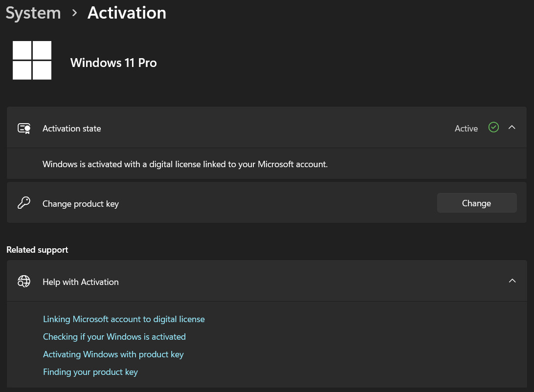Click the product key icon
This screenshot has width=534, height=392.
click(x=24, y=203)
